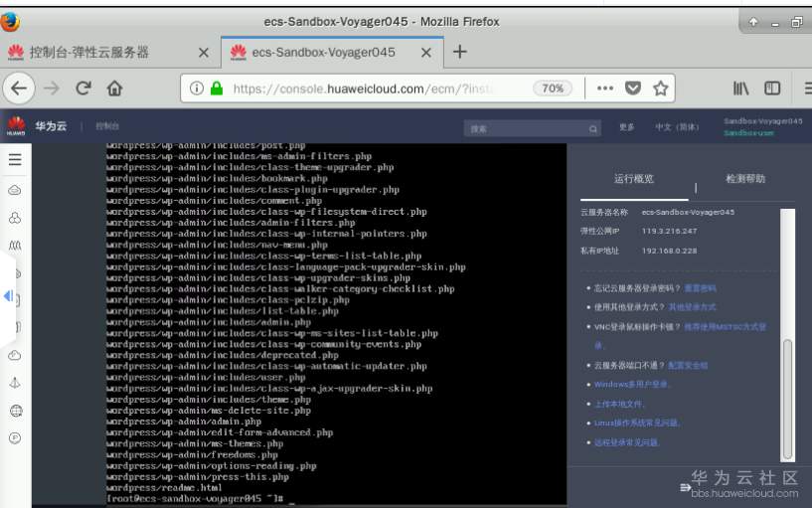812x508 pixels.
Task: Click the 重置密码 reset password link
Action: coord(700,288)
